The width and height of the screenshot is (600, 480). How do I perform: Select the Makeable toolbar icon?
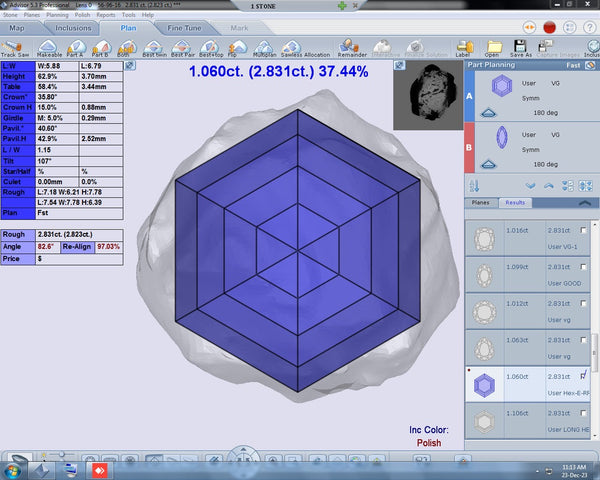click(x=49, y=46)
